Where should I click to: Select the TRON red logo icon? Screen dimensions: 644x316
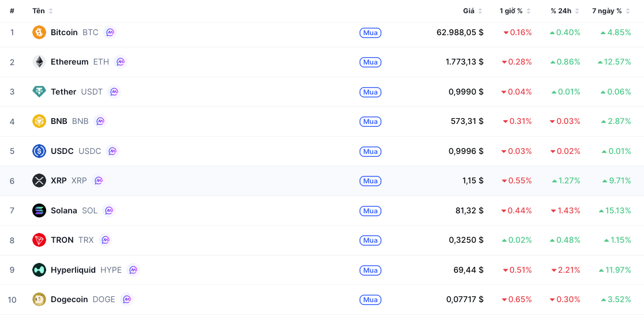click(39, 240)
